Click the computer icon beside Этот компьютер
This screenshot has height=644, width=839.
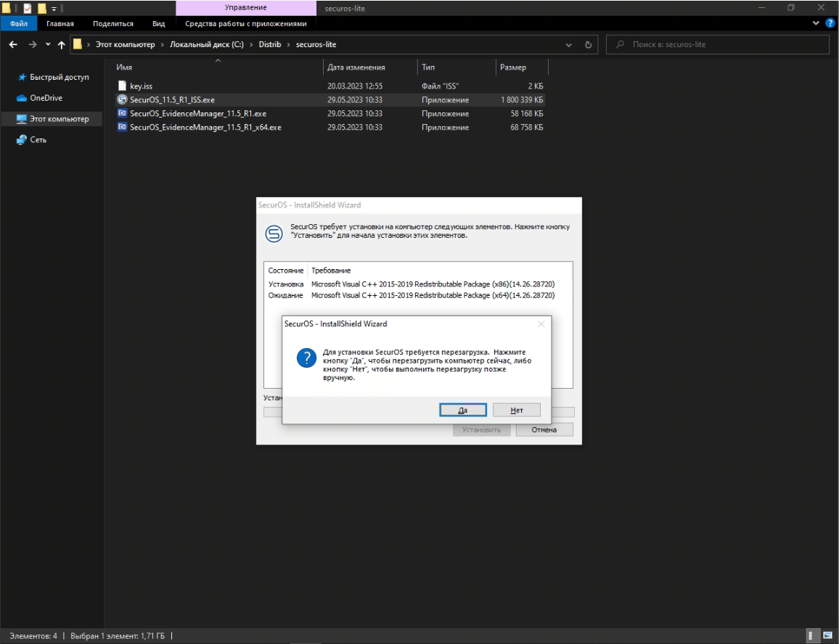[21, 119]
